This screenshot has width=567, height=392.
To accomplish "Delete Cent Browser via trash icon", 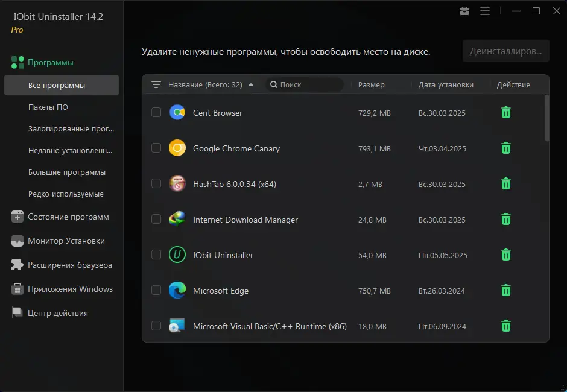I will coord(505,112).
